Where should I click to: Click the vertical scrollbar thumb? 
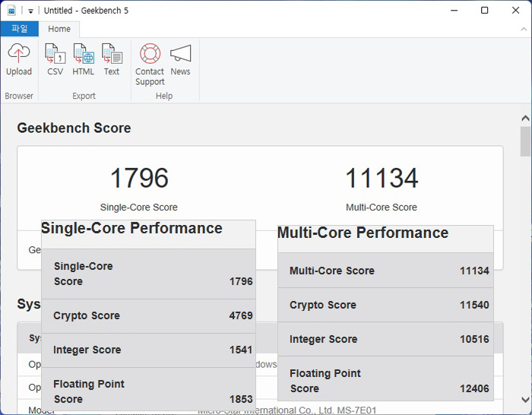pyautogui.click(x=525, y=141)
